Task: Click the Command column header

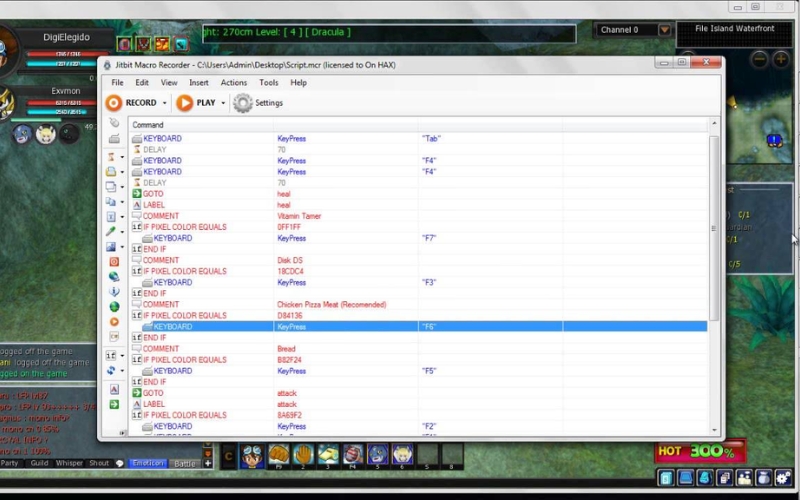Action: click(x=202, y=125)
